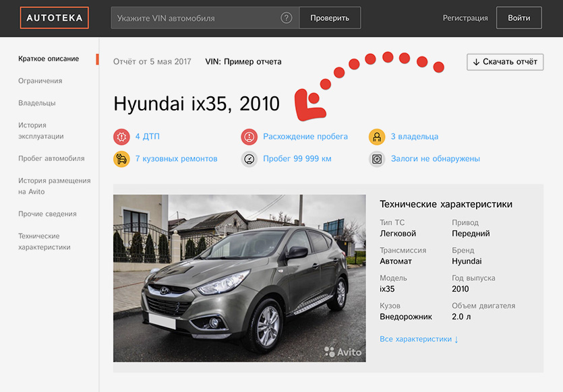Click the red mileage discrepancy warning icon

pos(249,137)
